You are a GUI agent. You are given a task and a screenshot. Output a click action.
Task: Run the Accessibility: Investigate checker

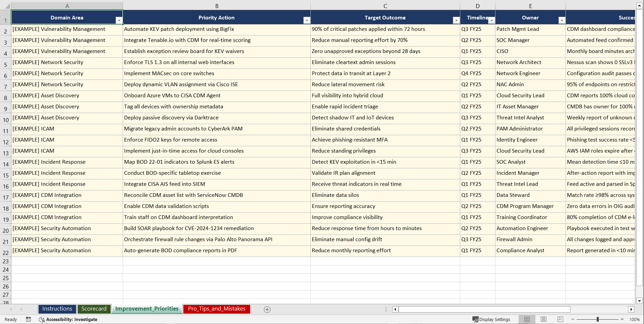click(68, 319)
